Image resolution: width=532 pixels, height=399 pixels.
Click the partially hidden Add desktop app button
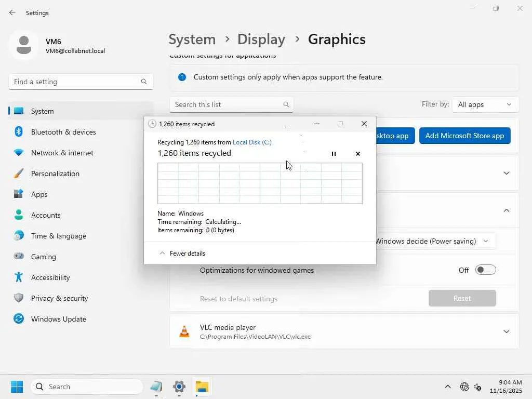pyautogui.click(x=395, y=136)
